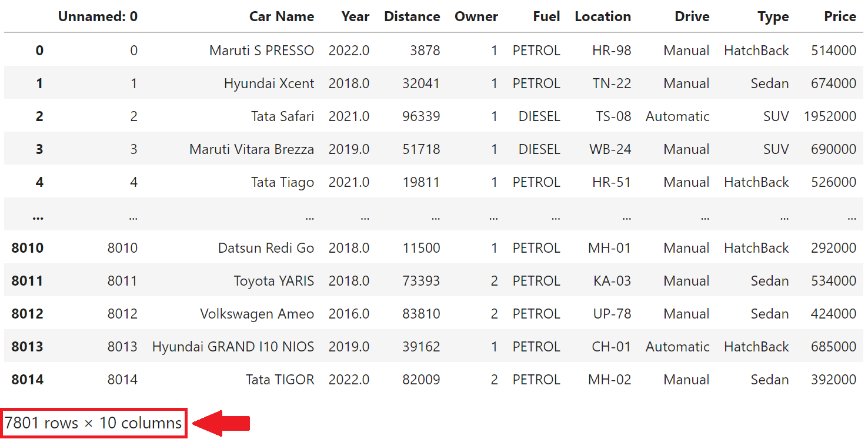Select the location code UP-78
The height and width of the screenshot is (439, 868).
pyautogui.click(x=612, y=314)
